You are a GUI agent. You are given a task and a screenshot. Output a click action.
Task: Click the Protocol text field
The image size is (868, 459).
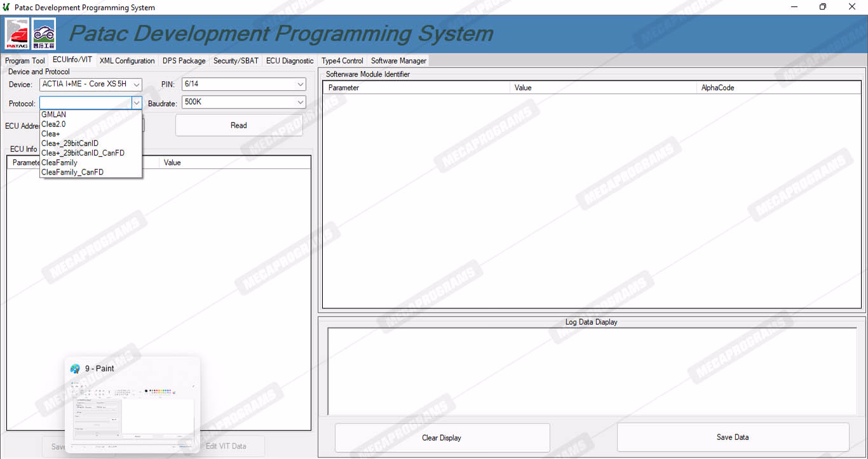pos(85,102)
